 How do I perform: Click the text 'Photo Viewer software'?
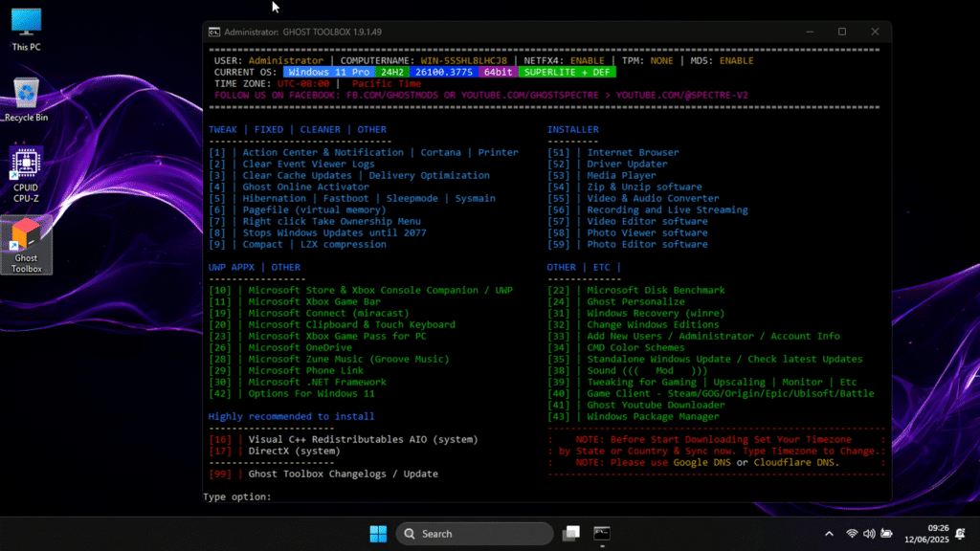648,232
